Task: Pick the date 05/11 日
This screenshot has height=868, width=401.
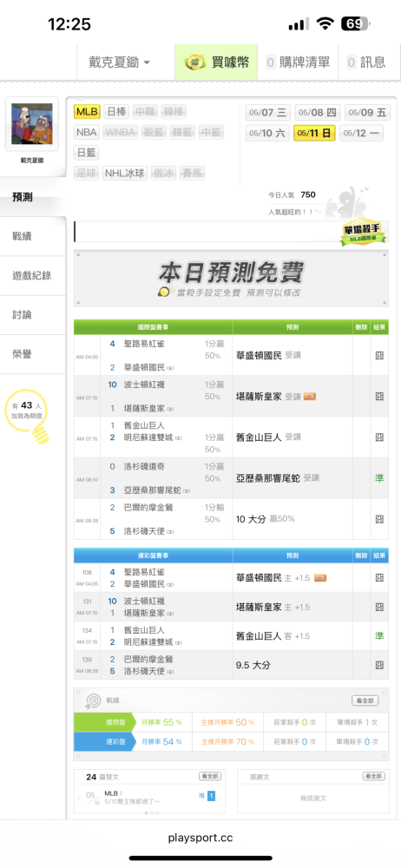Action: pos(314,133)
